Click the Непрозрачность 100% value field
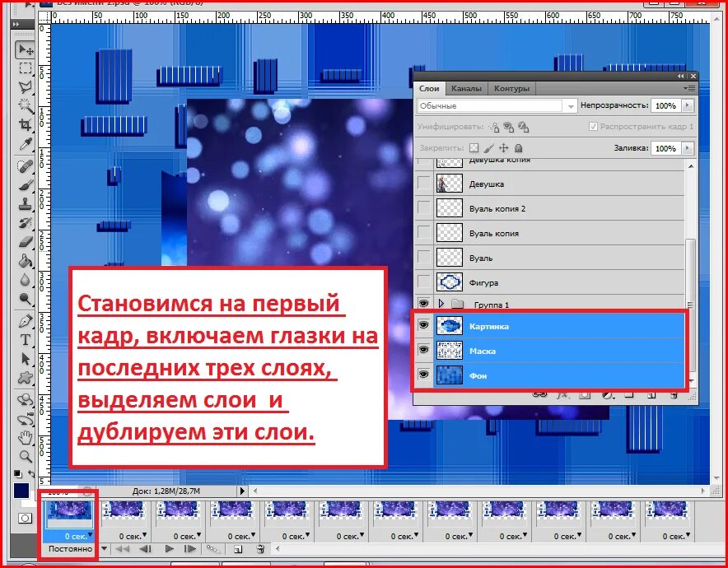Screen dimensions: 728x568 [665, 106]
